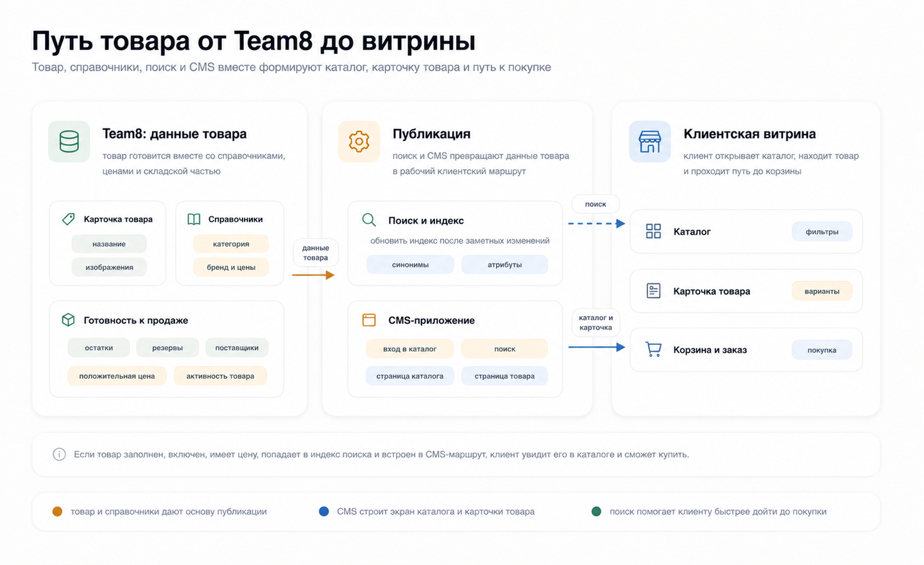Select the категория chip
Image resolution: width=924 pixels, height=565 pixels.
(x=231, y=244)
